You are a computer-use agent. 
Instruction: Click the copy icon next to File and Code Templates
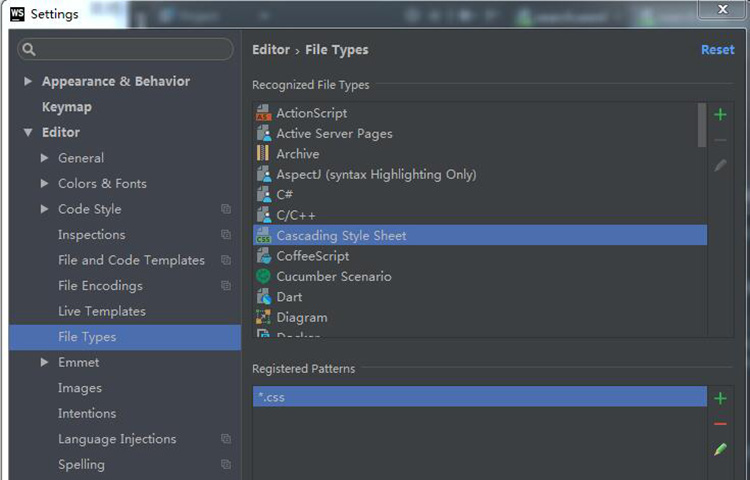tap(226, 260)
